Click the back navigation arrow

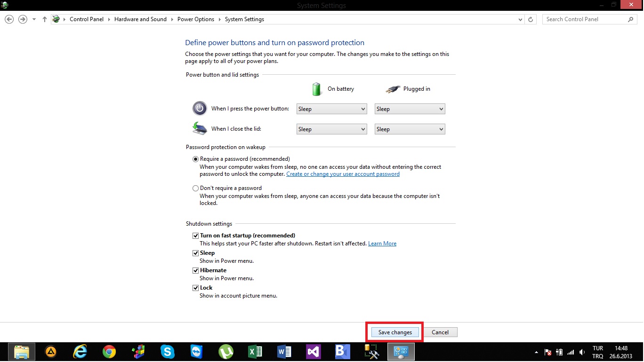pos(9,19)
